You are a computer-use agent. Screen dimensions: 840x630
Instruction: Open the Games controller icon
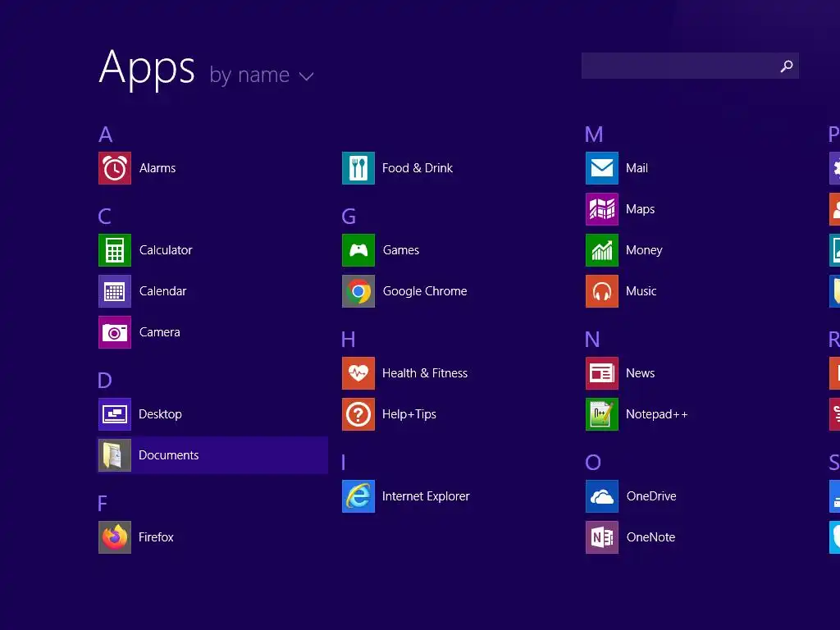[x=358, y=250]
